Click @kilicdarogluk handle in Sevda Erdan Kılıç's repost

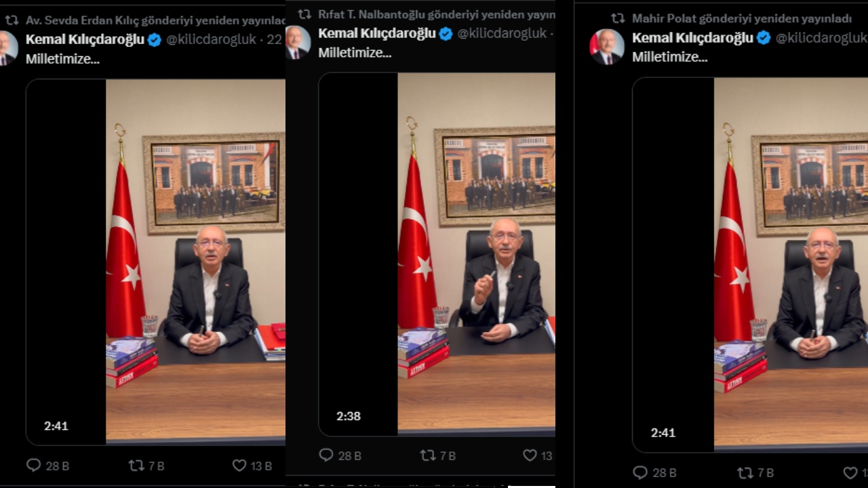tap(211, 40)
